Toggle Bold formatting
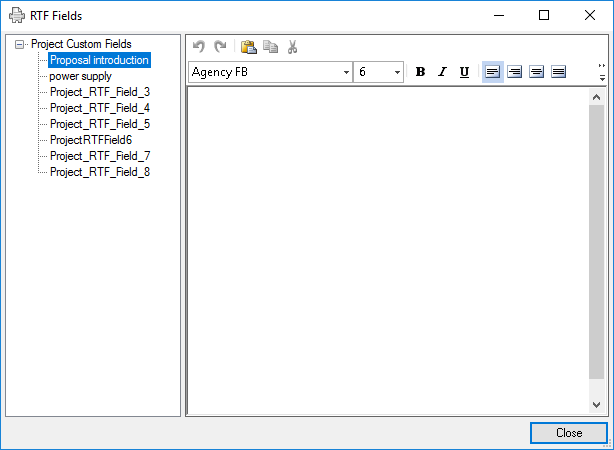This screenshot has height=450, width=614. pyautogui.click(x=420, y=72)
